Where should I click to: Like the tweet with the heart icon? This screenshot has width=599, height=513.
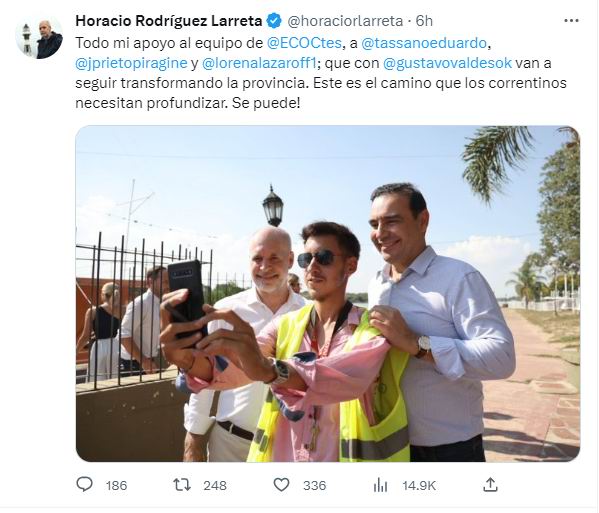282,485
